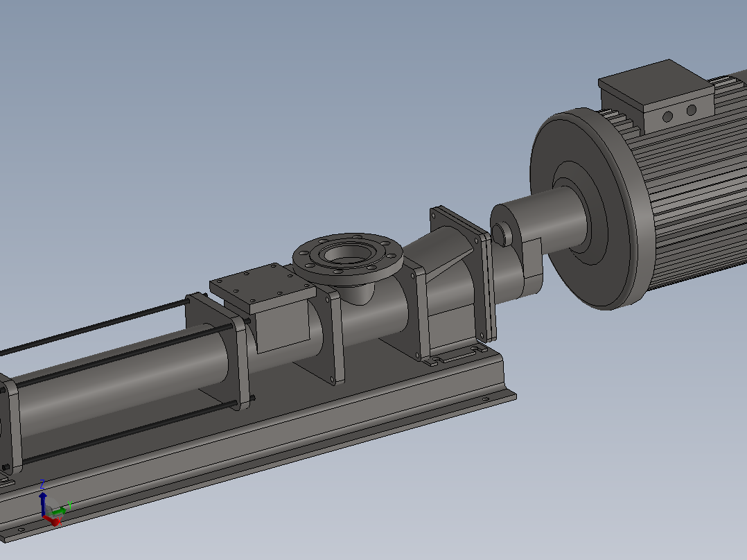This screenshot has width=747, height=560.
Task: Click the green Y axis label on triad
Action: (69, 505)
